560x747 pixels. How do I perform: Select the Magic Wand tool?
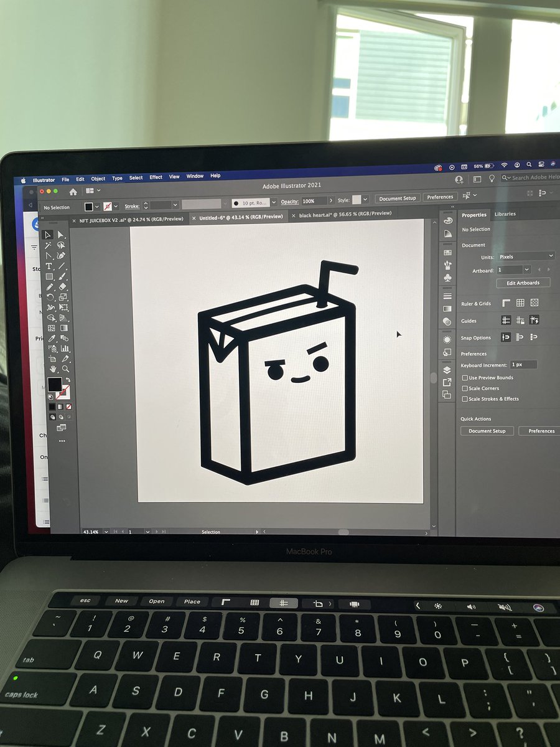(x=48, y=245)
